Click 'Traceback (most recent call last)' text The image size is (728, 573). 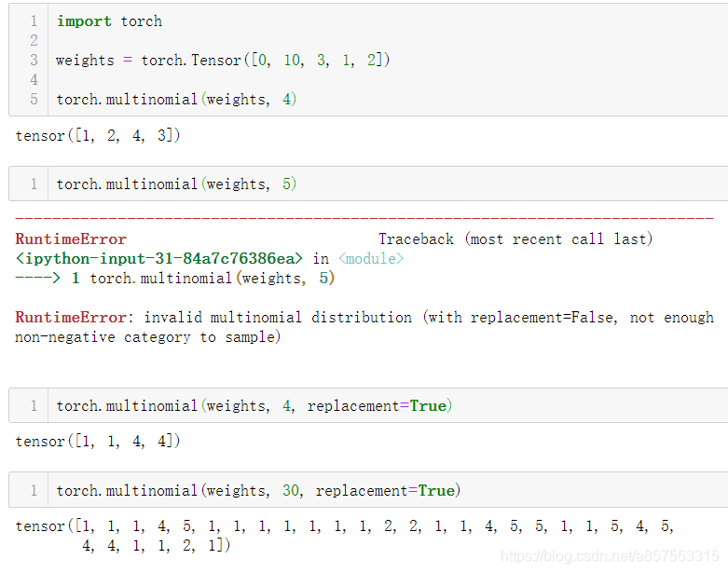pyautogui.click(x=515, y=239)
